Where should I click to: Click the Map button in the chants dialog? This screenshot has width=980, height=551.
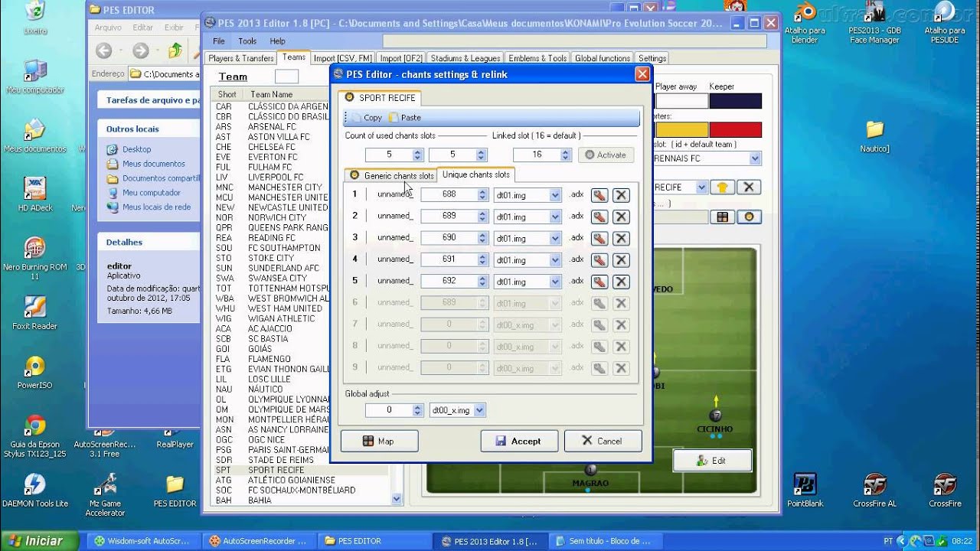[x=379, y=441]
